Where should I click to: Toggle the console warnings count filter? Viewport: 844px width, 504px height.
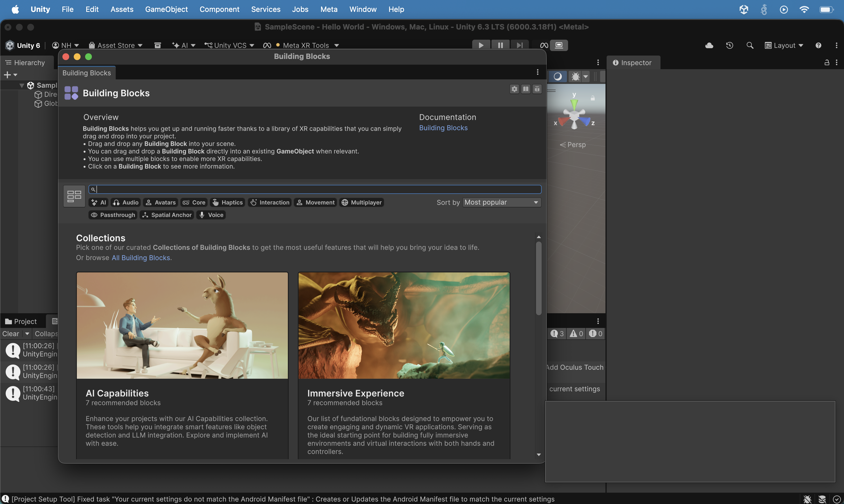point(577,334)
